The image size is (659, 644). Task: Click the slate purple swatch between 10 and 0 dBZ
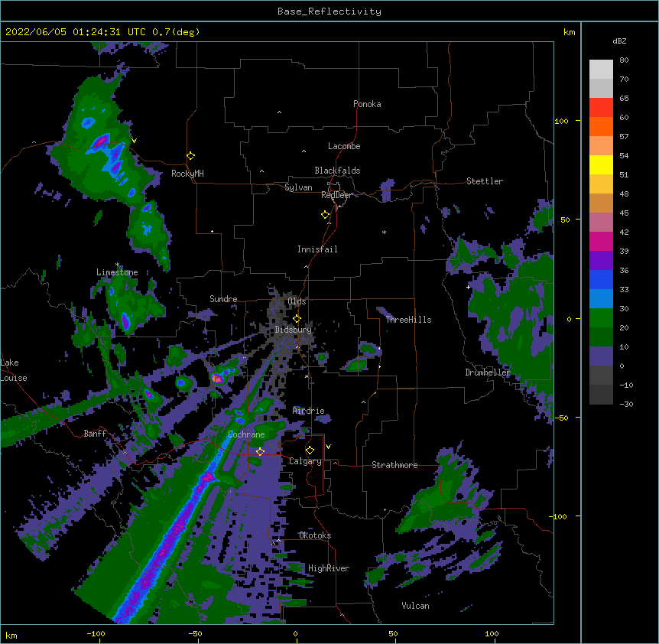[x=601, y=356]
